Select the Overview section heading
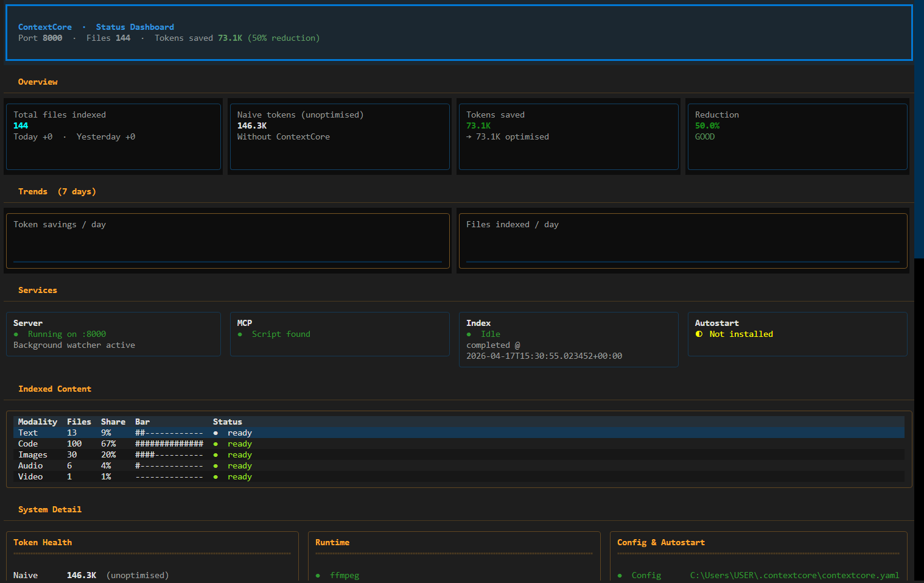This screenshot has width=924, height=583. click(x=38, y=82)
